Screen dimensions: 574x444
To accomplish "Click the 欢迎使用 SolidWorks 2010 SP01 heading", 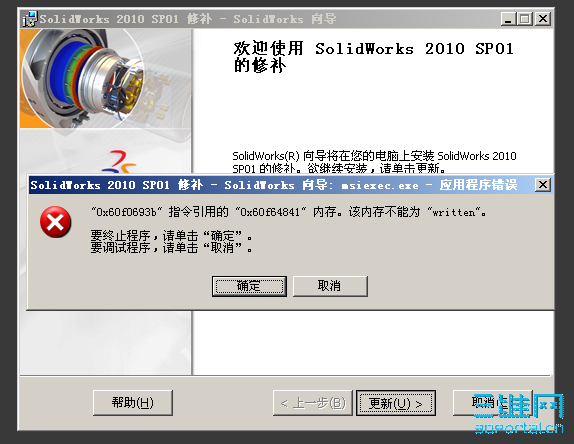I will pos(373,57).
